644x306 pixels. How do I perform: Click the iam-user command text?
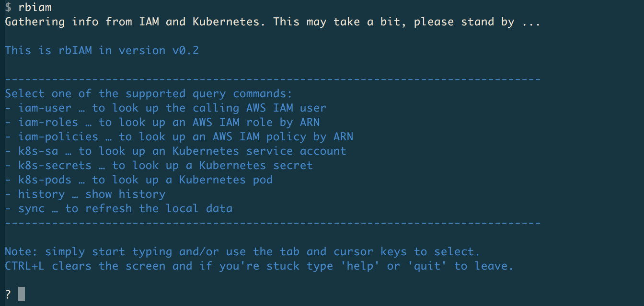tap(45, 108)
